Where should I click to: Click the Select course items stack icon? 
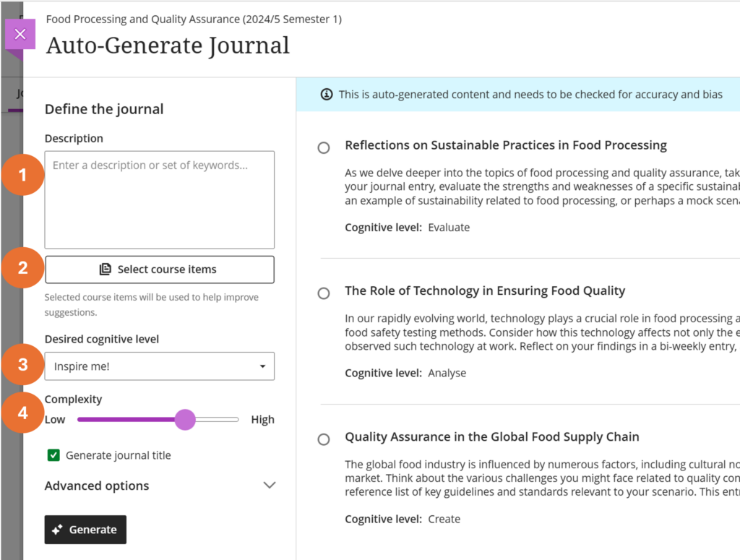tap(106, 270)
